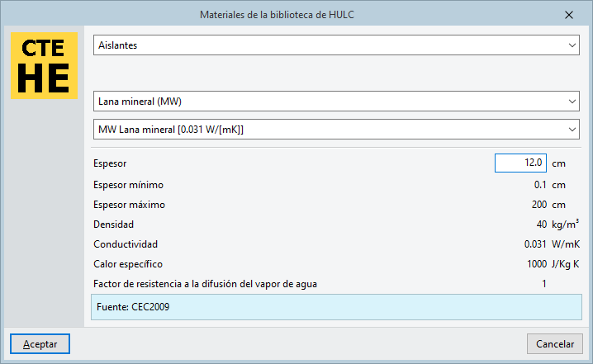This screenshot has height=364, width=593.
Task: Click the Espesor máximo label
Action: [130, 205]
